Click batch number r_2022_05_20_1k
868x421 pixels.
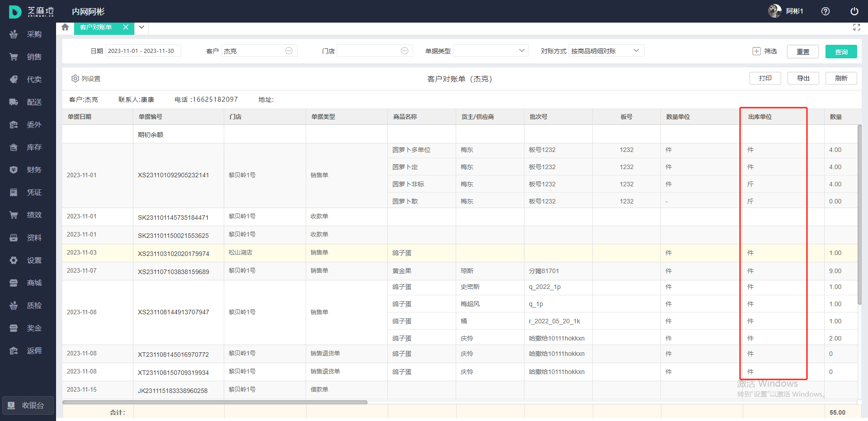coord(555,321)
